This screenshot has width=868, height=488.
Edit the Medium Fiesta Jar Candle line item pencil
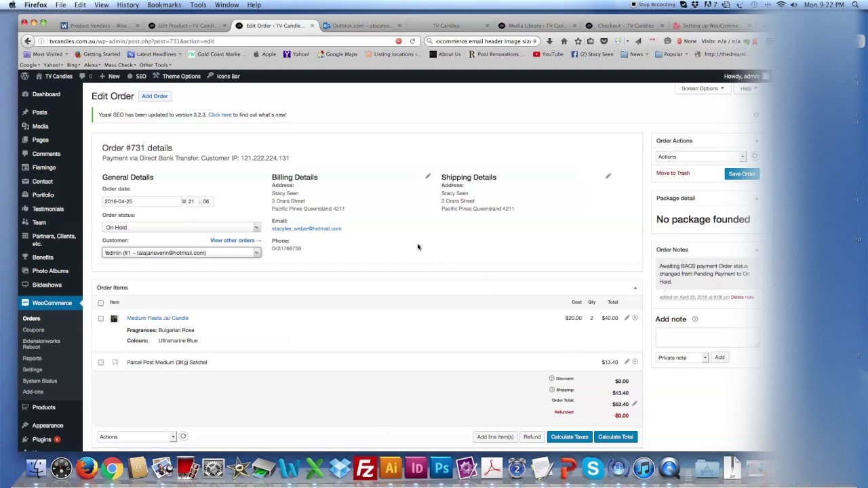point(627,318)
